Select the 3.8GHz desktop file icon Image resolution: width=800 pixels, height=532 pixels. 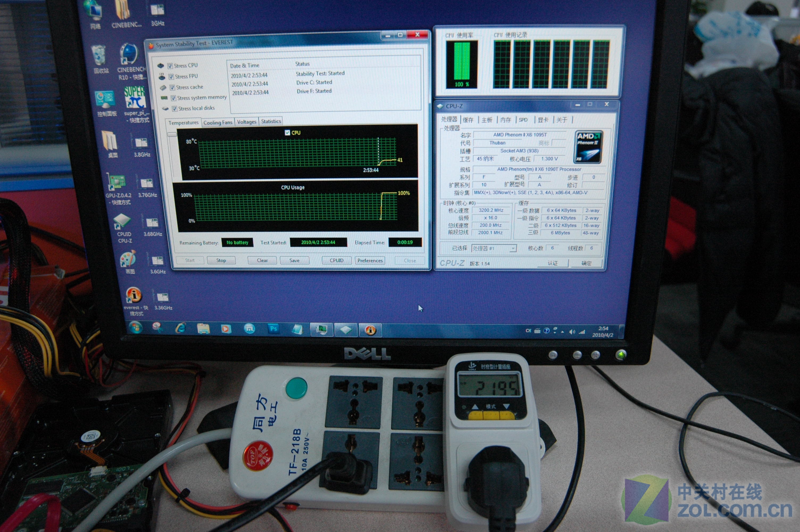[x=142, y=147]
